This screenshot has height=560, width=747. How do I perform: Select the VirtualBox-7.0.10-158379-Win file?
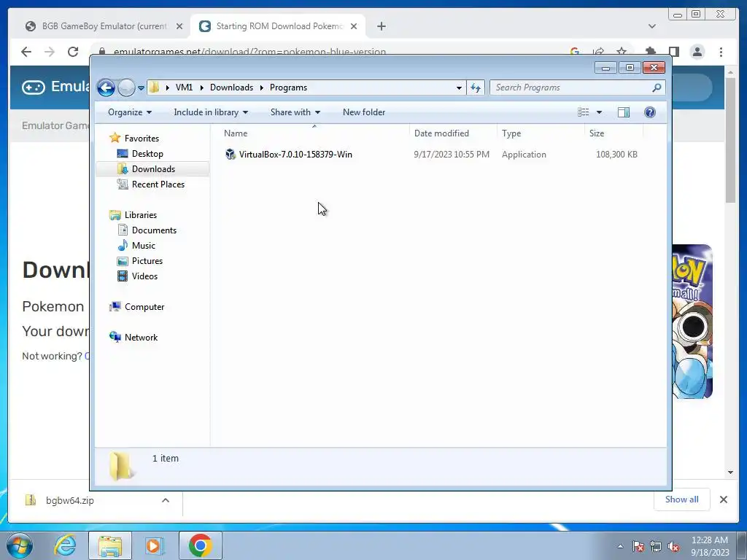(x=295, y=155)
